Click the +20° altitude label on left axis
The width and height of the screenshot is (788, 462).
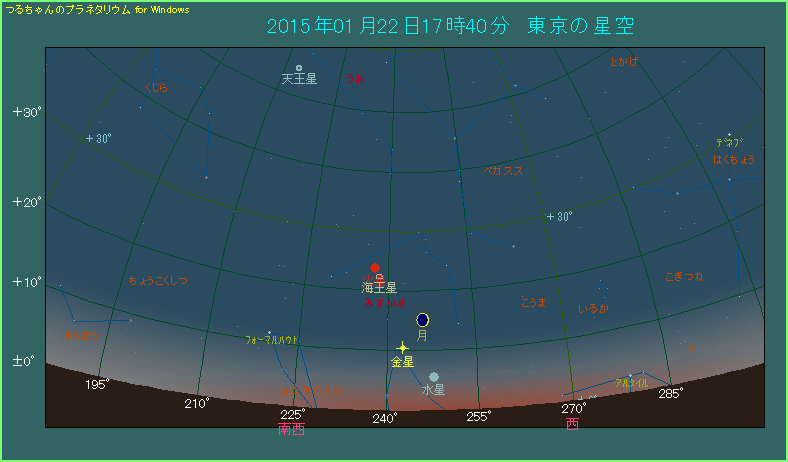point(26,202)
